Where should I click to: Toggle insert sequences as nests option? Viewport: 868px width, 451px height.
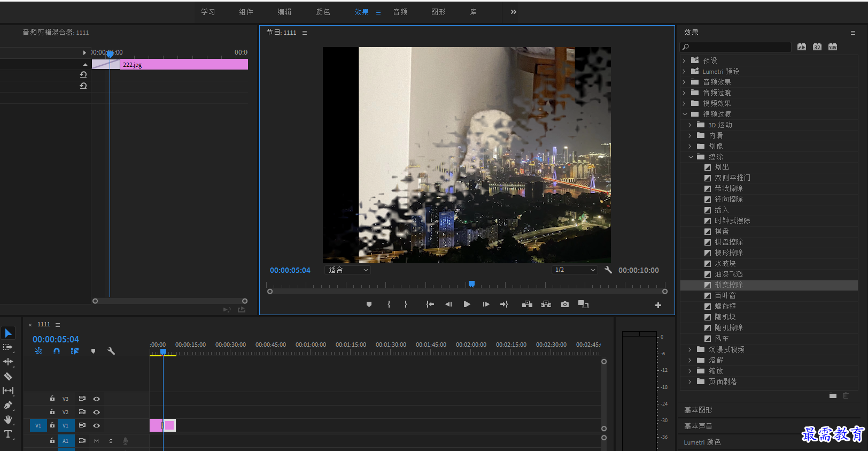[38, 351]
